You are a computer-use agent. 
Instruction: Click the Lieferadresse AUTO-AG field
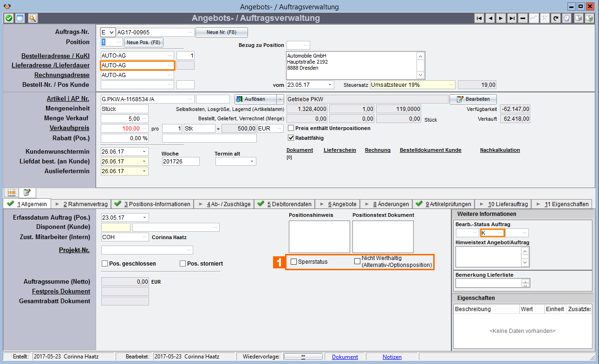coord(137,65)
